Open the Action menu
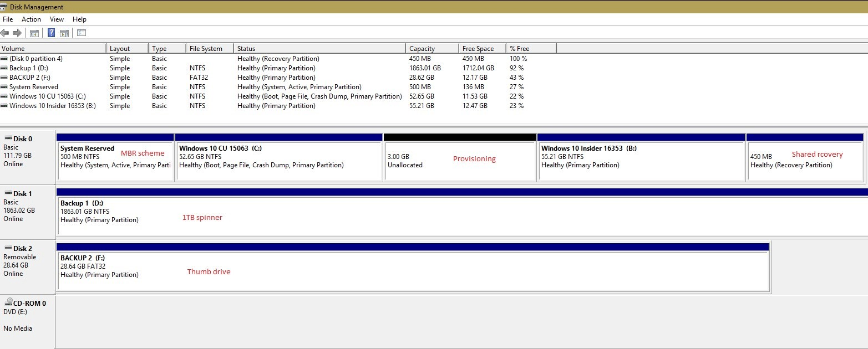Viewport: 868px width, 349px height. [x=31, y=19]
